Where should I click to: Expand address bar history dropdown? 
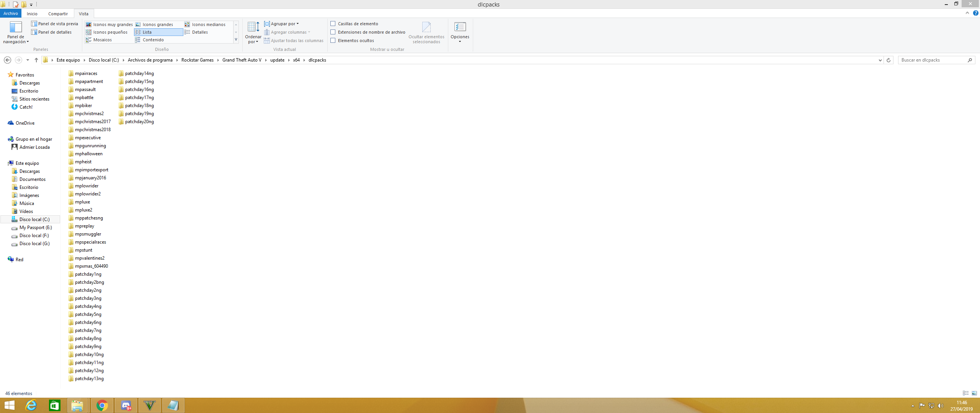click(x=880, y=60)
